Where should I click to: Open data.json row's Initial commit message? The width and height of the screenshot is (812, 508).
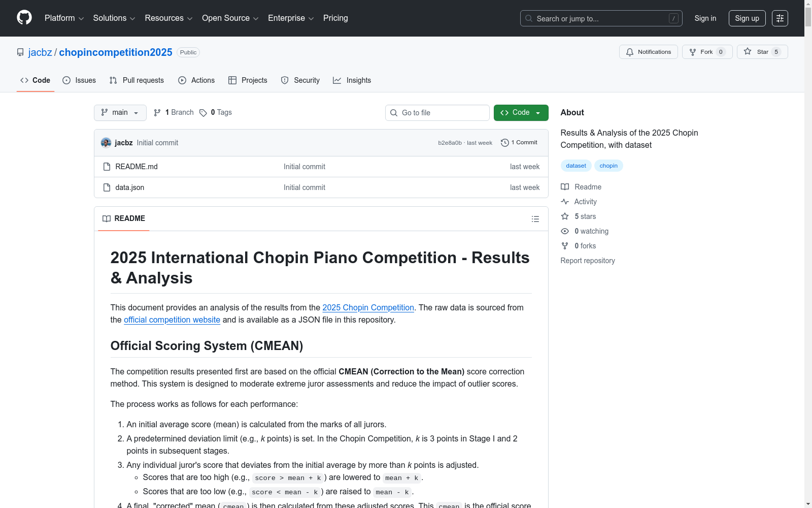pyautogui.click(x=304, y=187)
